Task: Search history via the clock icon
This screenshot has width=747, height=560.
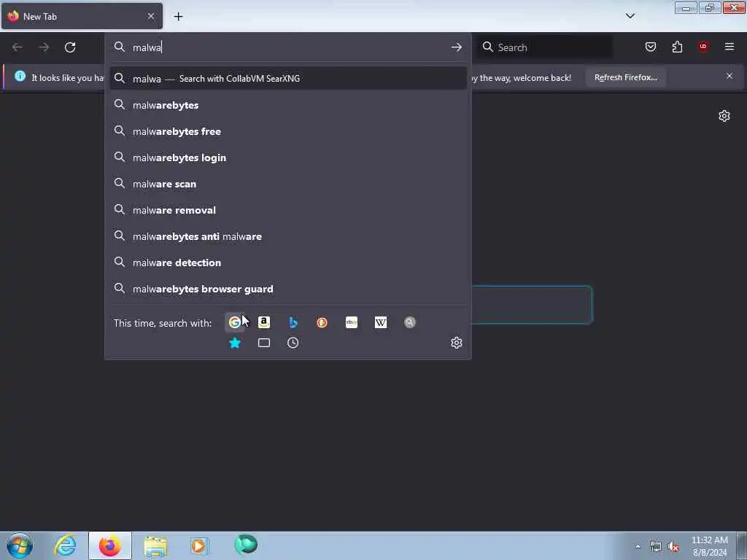Action: point(293,343)
